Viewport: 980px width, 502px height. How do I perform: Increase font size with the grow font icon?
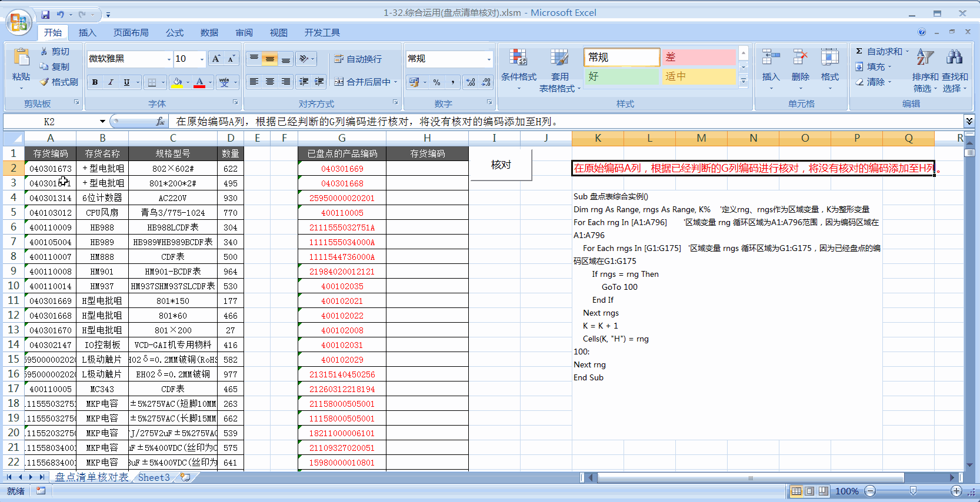click(x=216, y=59)
